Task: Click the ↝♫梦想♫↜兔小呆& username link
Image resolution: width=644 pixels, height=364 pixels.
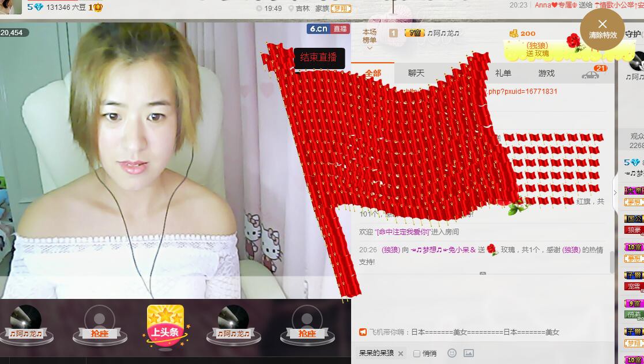Action: pyautogui.click(x=443, y=249)
